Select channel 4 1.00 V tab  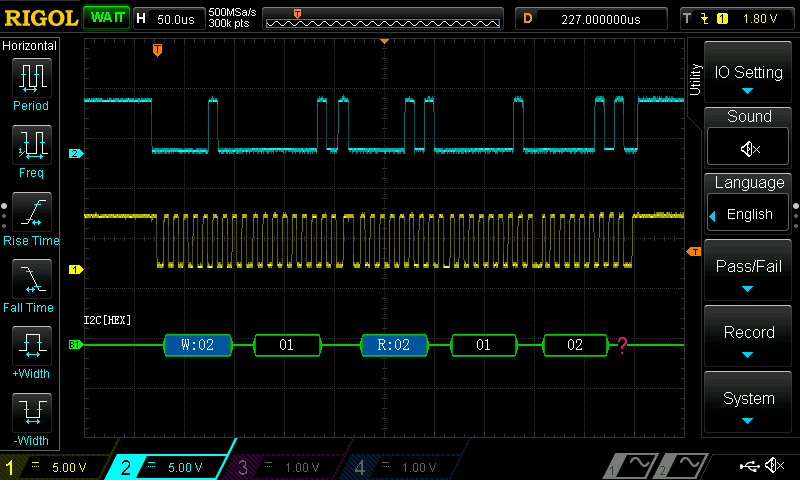click(x=403, y=467)
